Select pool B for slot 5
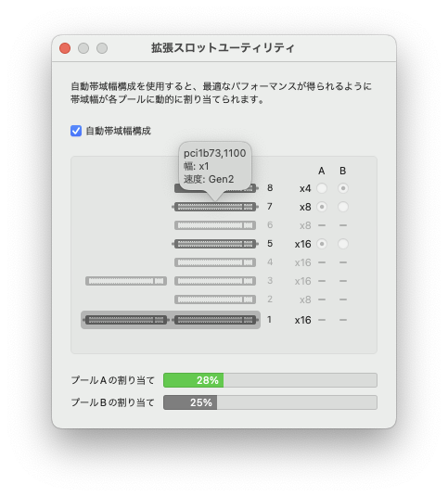This screenshot has height=497, width=448. 343,244
